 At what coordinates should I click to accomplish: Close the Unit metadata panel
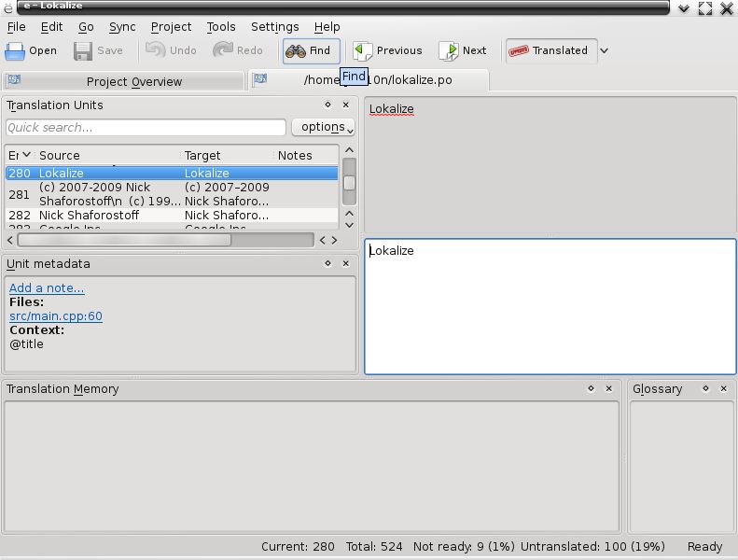click(346, 263)
